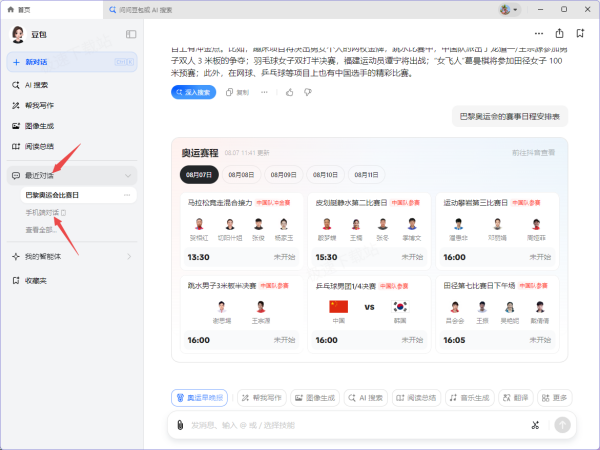
Task: Select the 奥运早晚报 skill chip
Action: pos(199,398)
